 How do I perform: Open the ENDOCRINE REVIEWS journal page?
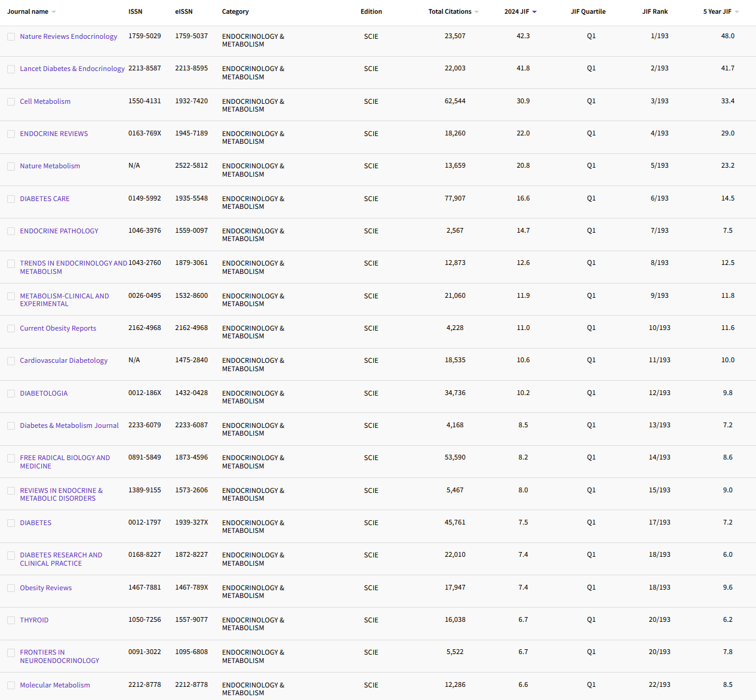pyautogui.click(x=54, y=134)
